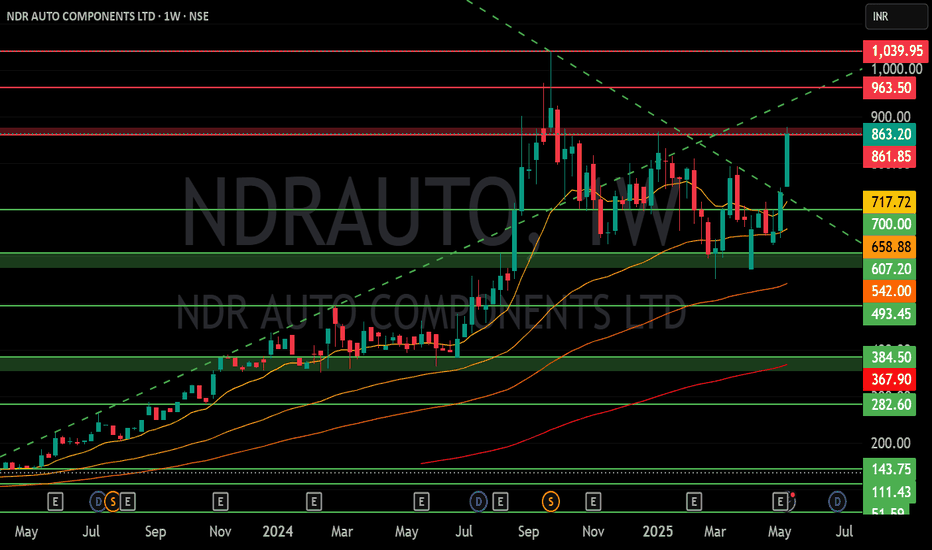Click the 861.85 red price label
The height and width of the screenshot is (550, 932).
click(x=890, y=156)
